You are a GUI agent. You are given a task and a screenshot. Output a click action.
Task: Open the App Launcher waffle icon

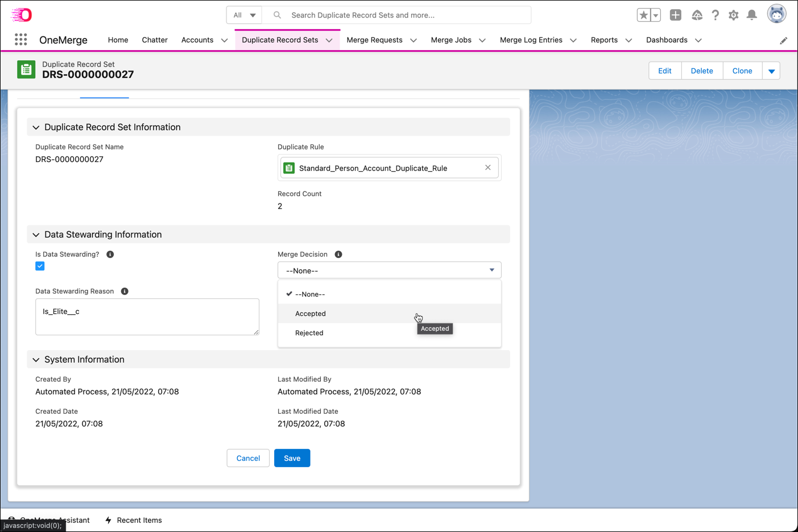20,39
